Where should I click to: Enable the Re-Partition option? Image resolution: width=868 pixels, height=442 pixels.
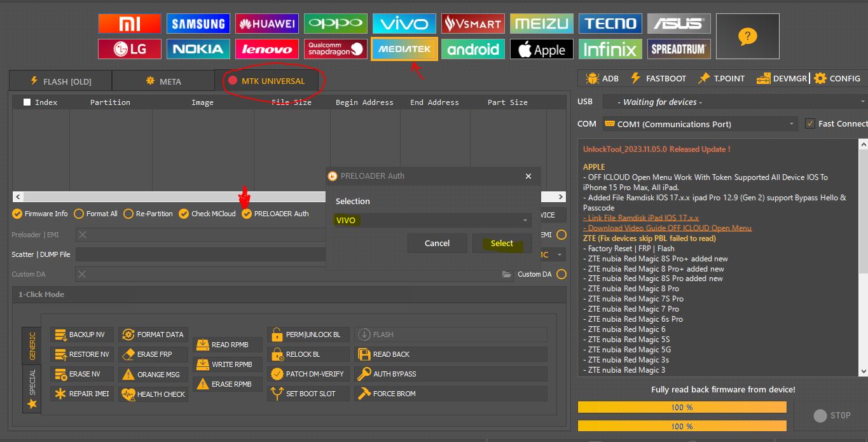[x=148, y=214]
